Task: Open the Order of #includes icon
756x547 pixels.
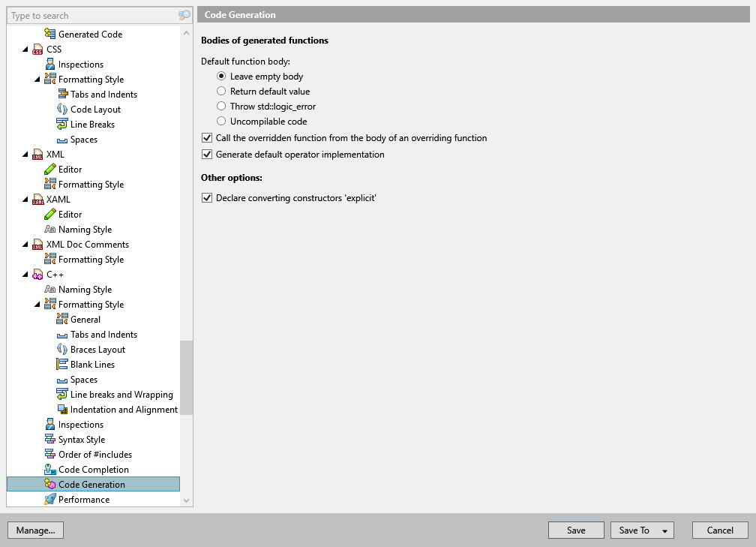Action: tap(48, 454)
